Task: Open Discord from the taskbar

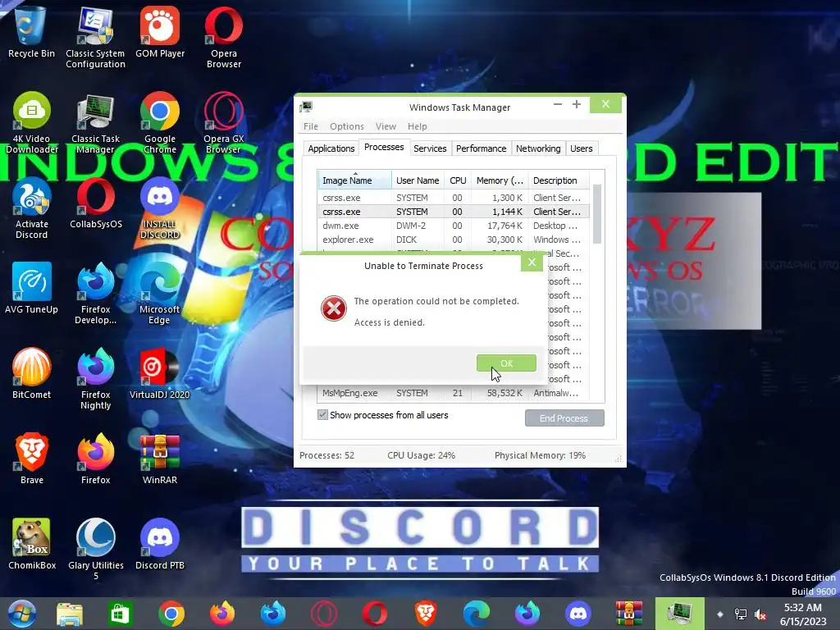Action: point(578,614)
